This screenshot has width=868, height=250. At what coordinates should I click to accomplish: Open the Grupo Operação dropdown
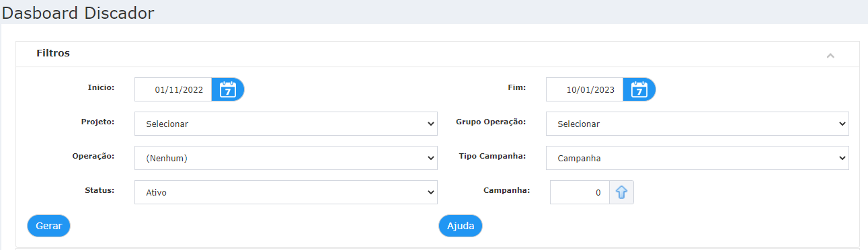(697, 124)
